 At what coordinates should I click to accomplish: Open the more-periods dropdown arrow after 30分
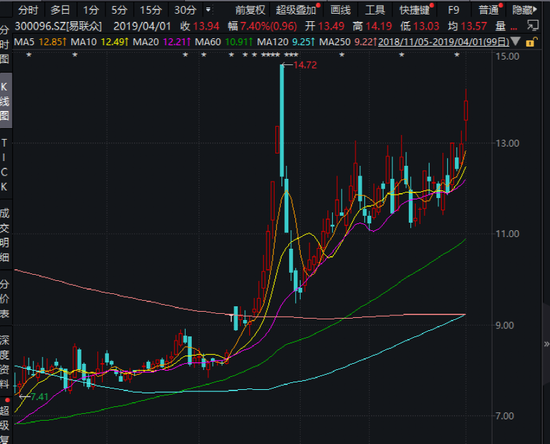(x=208, y=10)
